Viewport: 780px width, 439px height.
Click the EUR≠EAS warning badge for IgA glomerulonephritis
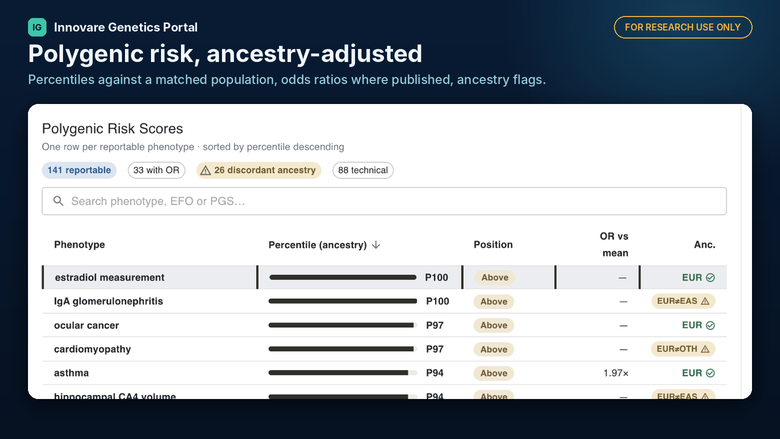(x=683, y=301)
